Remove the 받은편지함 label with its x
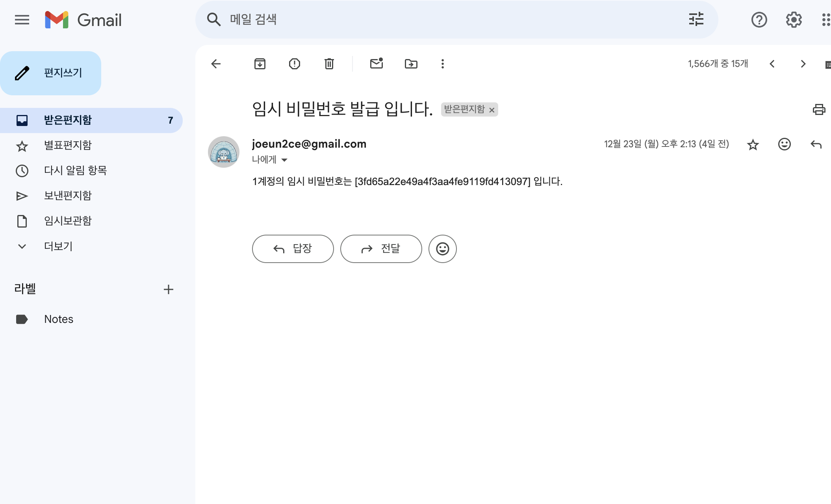The image size is (831, 504). tap(492, 110)
